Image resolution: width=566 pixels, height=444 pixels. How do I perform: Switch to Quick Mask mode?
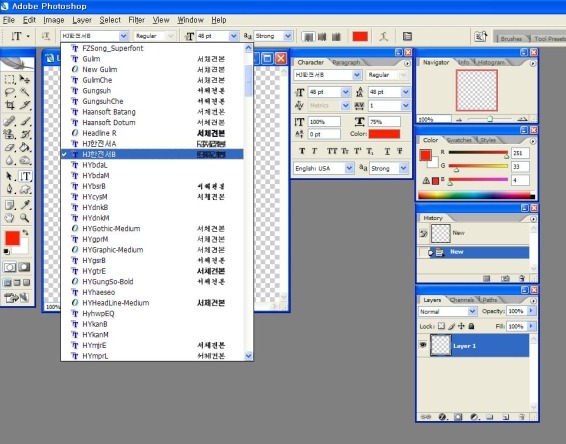[x=24, y=267]
